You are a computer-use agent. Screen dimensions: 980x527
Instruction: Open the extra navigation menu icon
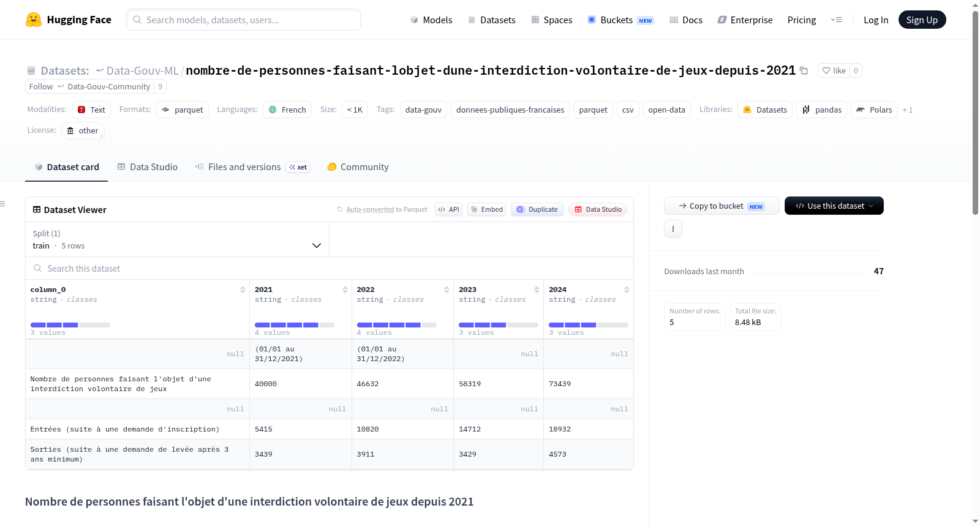pos(836,20)
